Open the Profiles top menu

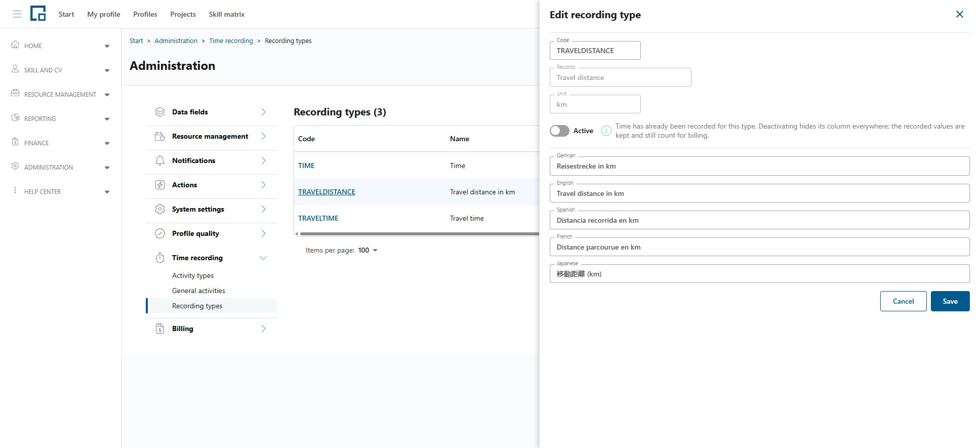(x=145, y=14)
